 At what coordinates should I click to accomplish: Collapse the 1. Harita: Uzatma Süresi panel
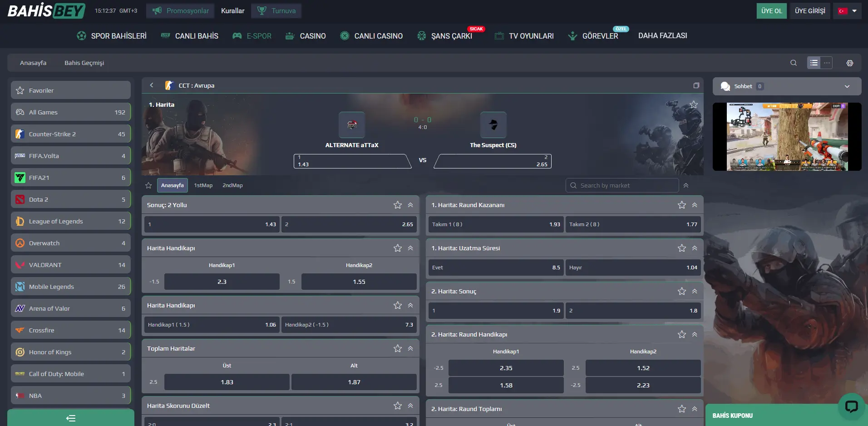[695, 248]
